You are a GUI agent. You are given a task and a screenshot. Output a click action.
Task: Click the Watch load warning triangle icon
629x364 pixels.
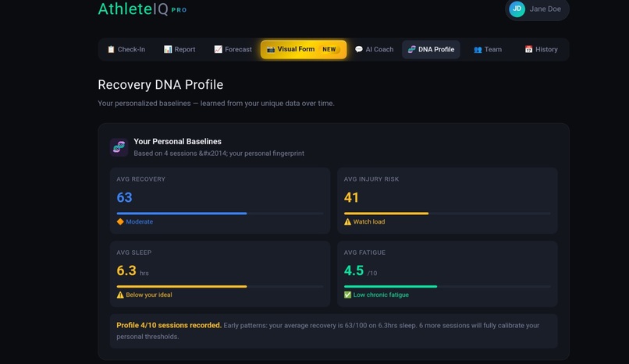(347, 221)
